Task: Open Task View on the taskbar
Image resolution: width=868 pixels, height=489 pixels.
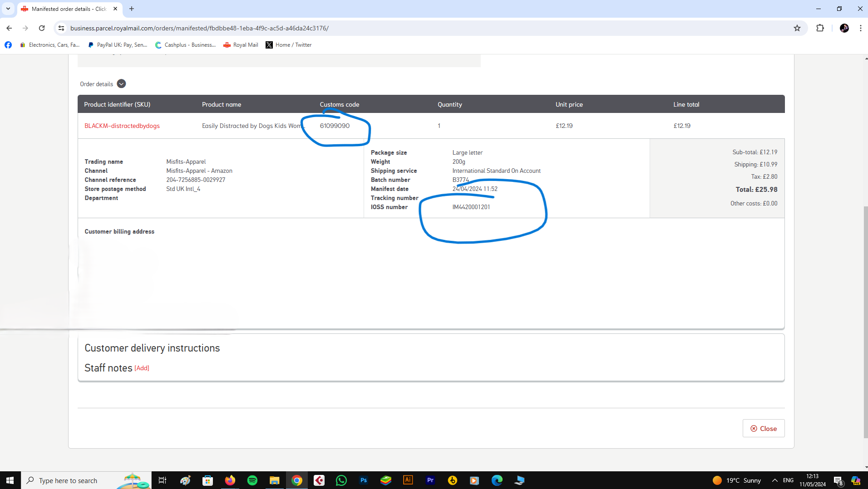Action: [x=163, y=480]
